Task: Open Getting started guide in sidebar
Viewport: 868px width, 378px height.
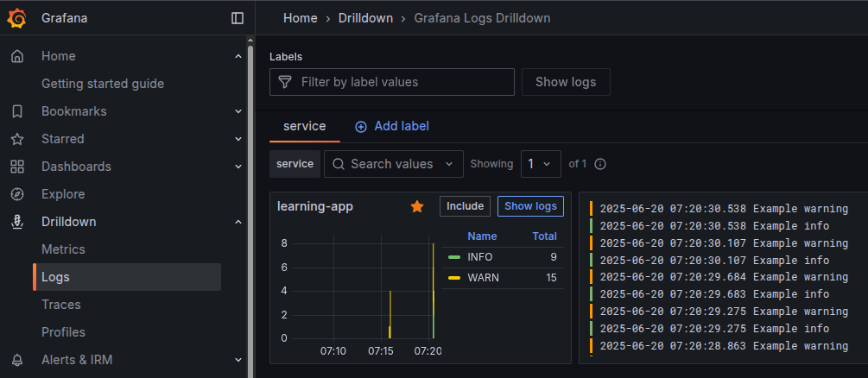Action: [x=103, y=84]
